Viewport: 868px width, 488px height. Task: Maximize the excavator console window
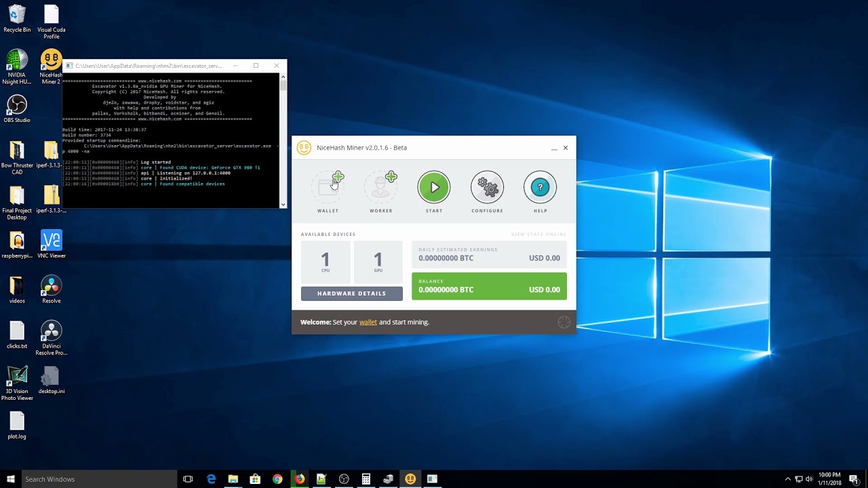(x=256, y=66)
